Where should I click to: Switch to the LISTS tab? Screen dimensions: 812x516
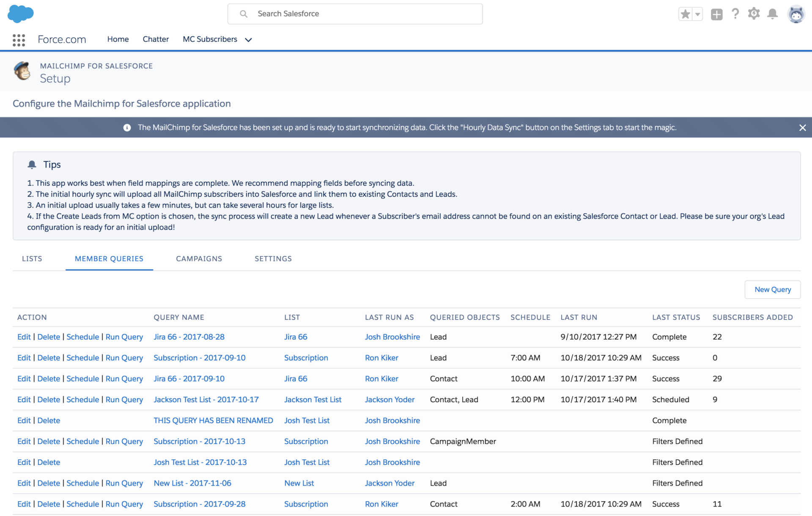(x=32, y=258)
